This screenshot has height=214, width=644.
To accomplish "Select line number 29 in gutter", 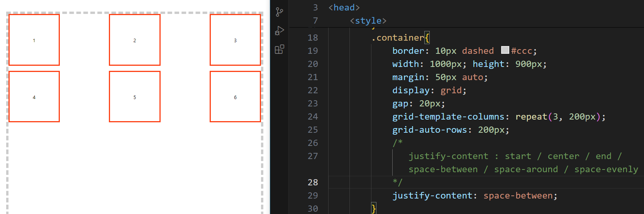I will click(313, 195).
